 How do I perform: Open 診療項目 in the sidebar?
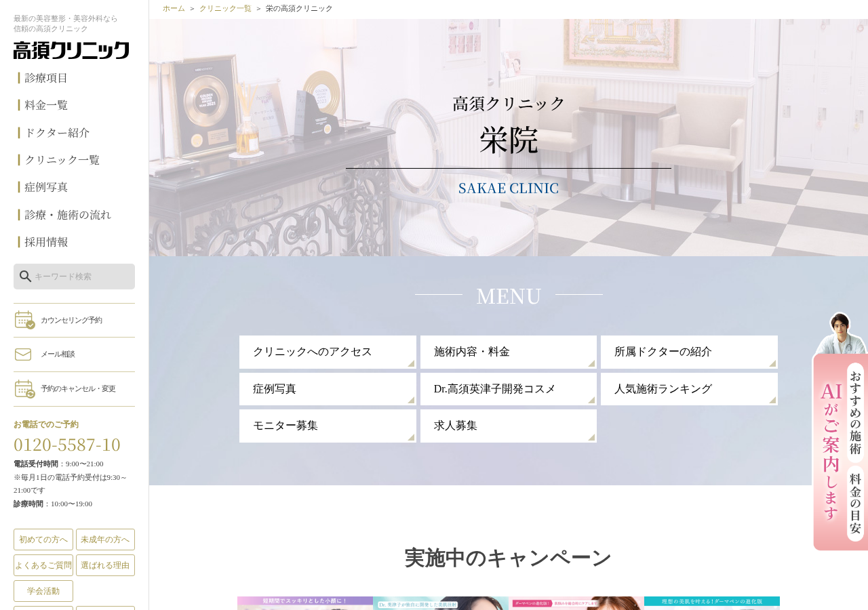pos(46,78)
